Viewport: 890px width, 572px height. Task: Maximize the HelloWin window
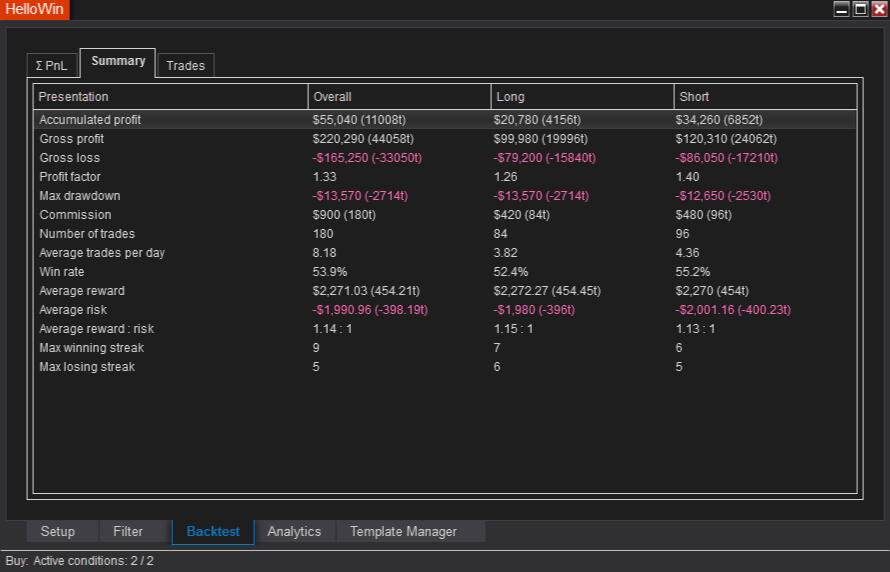tap(860, 9)
